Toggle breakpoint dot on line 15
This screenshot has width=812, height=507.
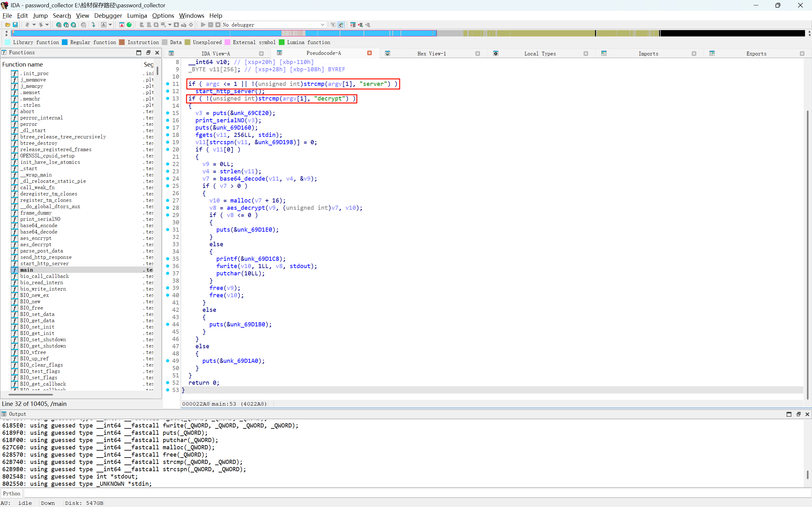click(x=168, y=113)
